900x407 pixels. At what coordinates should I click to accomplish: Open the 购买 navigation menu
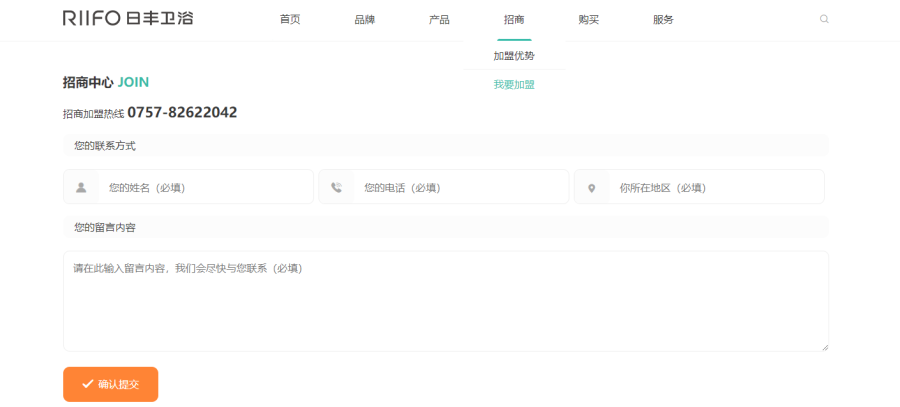click(588, 20)
